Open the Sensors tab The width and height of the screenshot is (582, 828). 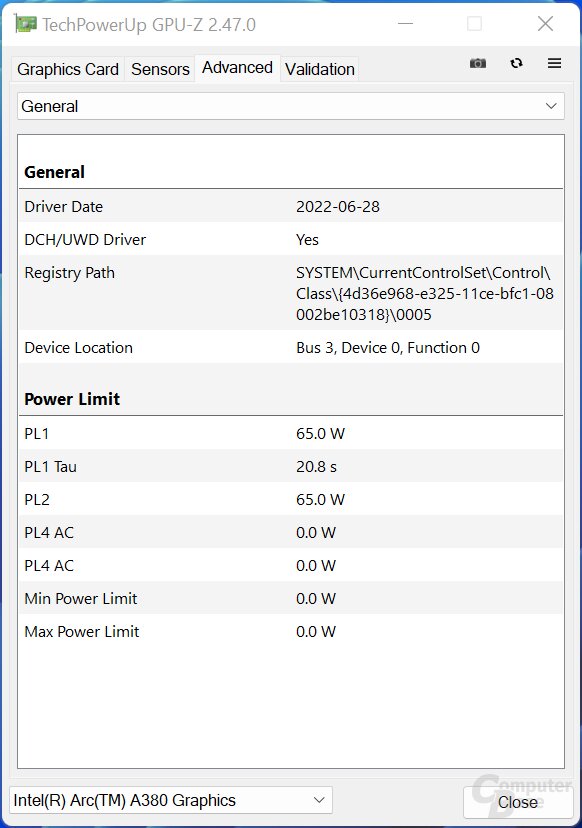tap(160, 69)
